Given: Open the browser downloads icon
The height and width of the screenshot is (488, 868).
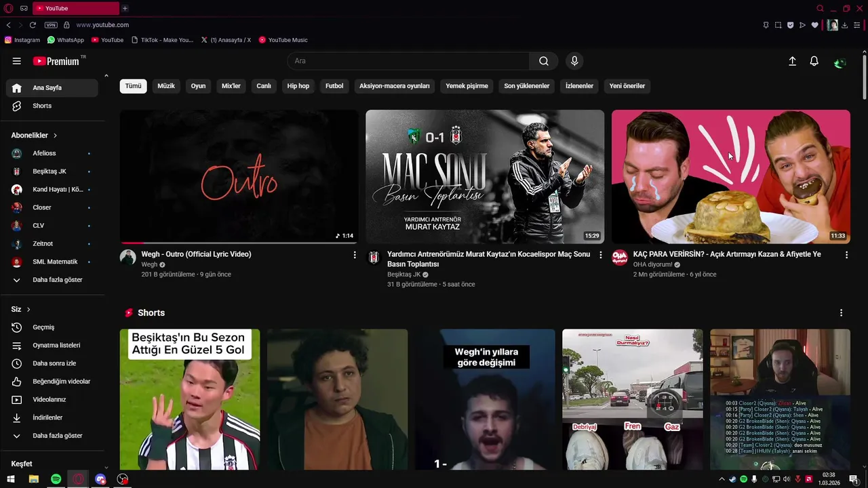Looking at the screenshot, I should pyautogui.click(x=845, y=25).
